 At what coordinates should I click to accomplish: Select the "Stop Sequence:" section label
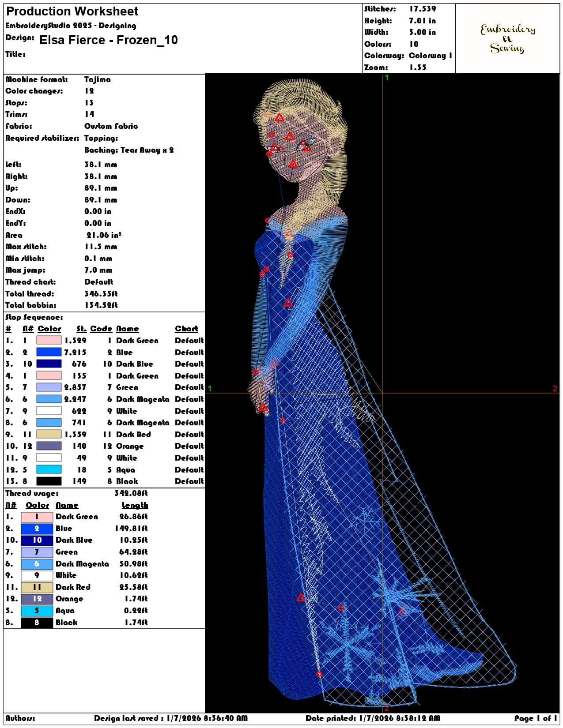click(34, 317)
